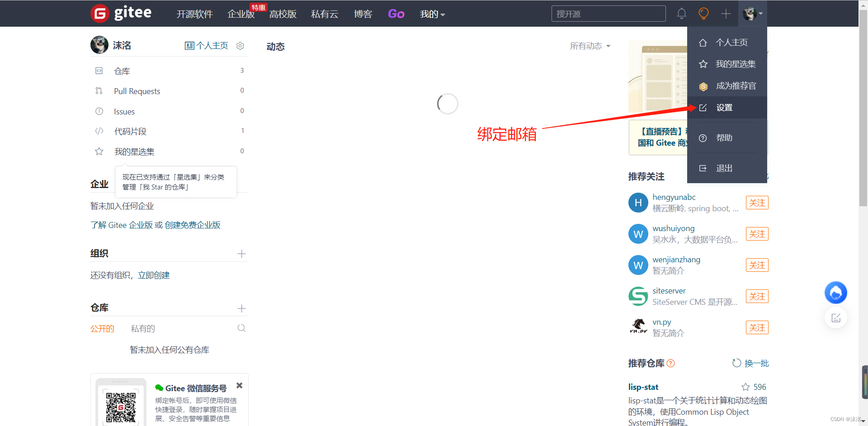Close the Gitee 微信服务号 card
This screenshot has height=426, width=868.
point(240,385)
